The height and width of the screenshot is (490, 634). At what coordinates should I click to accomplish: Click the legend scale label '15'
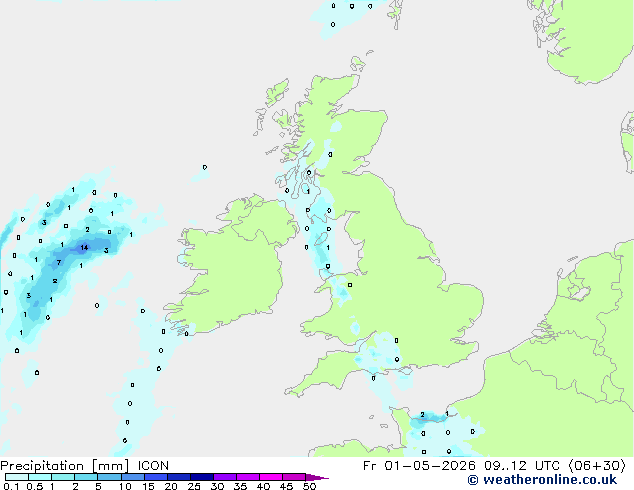pyautogui.click(x=148, y=486)
